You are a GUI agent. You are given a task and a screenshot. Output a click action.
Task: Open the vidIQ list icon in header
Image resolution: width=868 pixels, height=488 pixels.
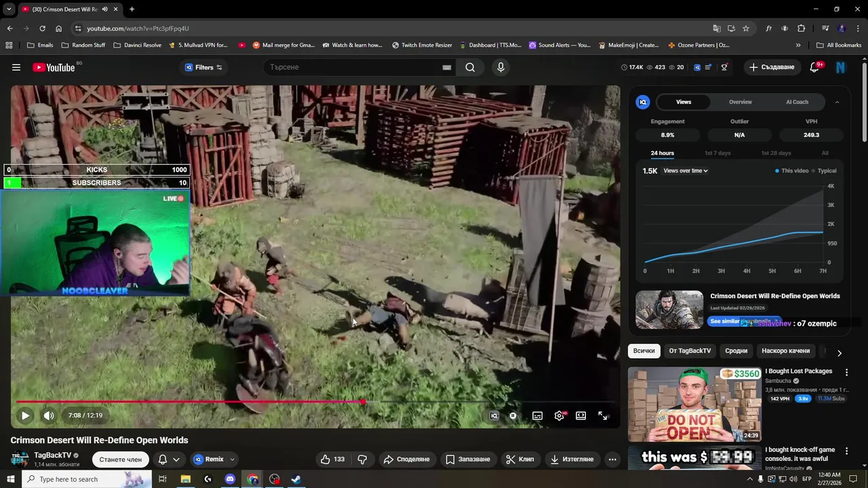click(709, 67)
